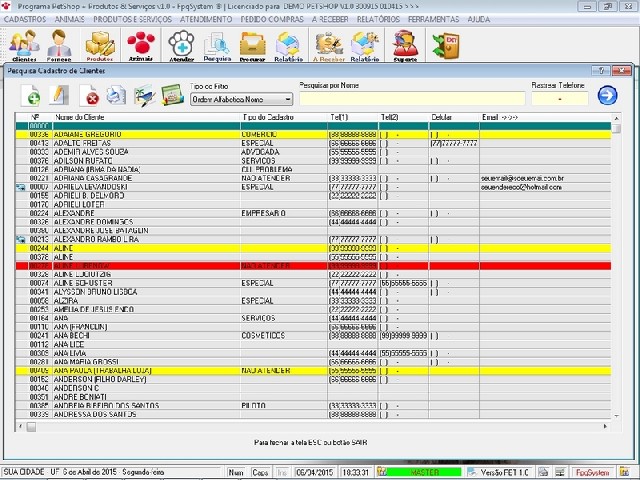Select the ANDERSON (FILHO DARLEY) row

[x=313, y=379]
